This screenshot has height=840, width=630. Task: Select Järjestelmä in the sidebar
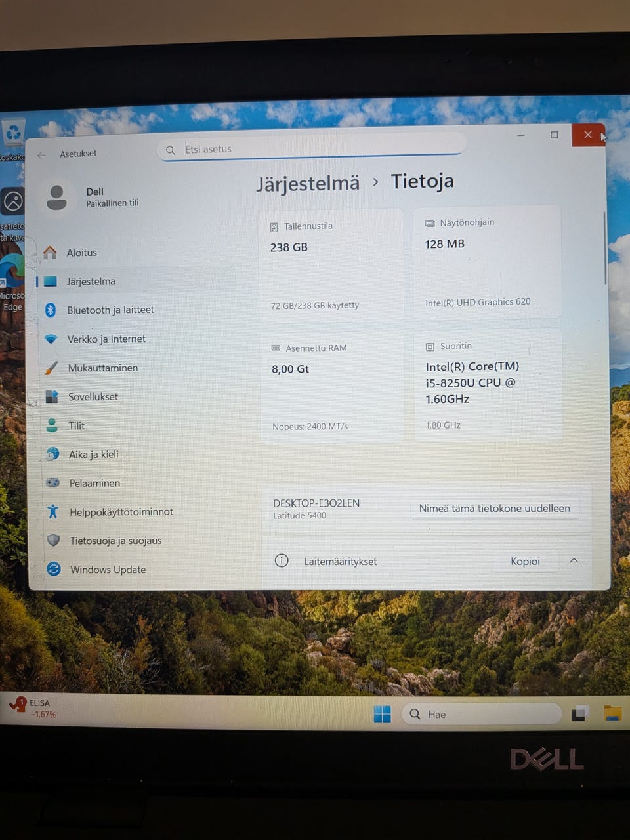(x=135, y=281)
